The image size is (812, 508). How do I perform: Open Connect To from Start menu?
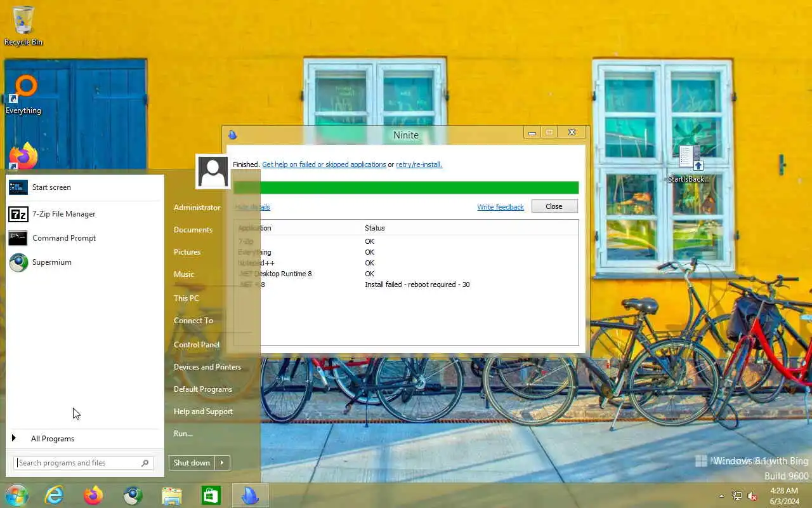pyautogui.click(x=193, y=321)
